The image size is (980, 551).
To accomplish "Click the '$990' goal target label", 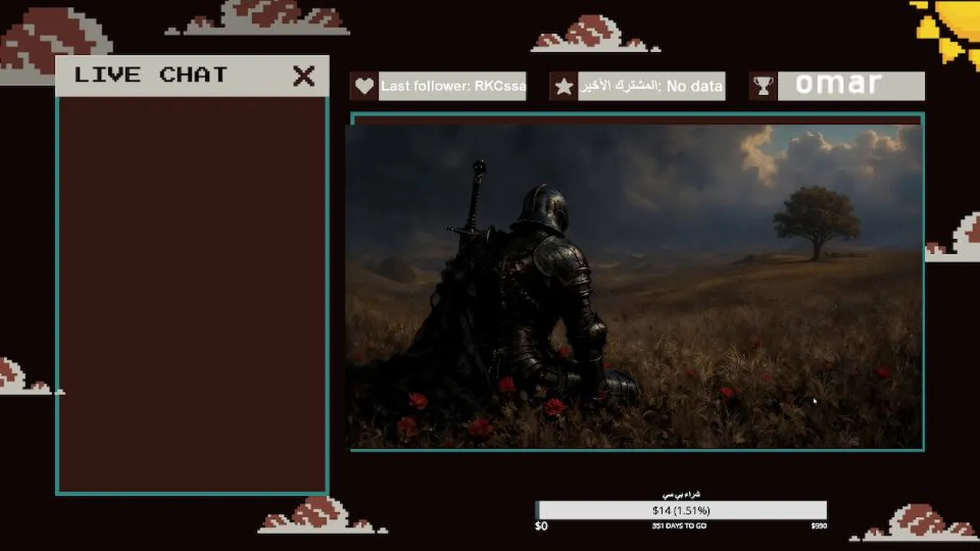I will (819, 527).
